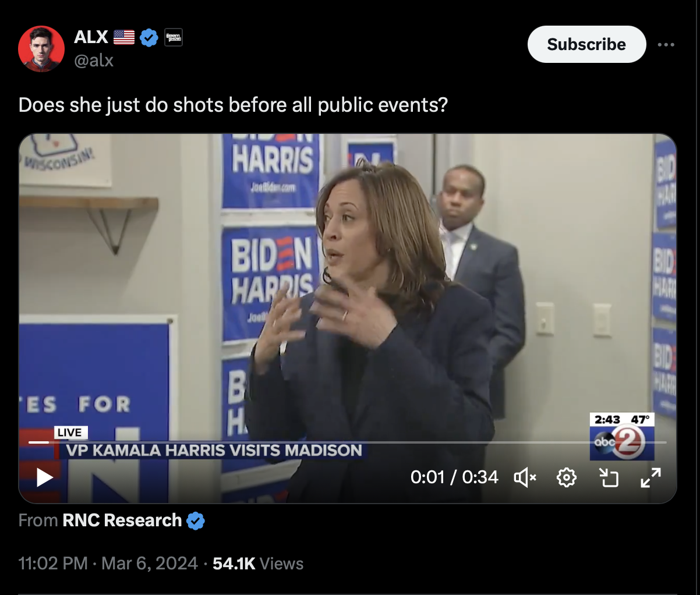Click the blue verified badge next to ALX
This screenshot has width=700, height=595.
[149, 37]
